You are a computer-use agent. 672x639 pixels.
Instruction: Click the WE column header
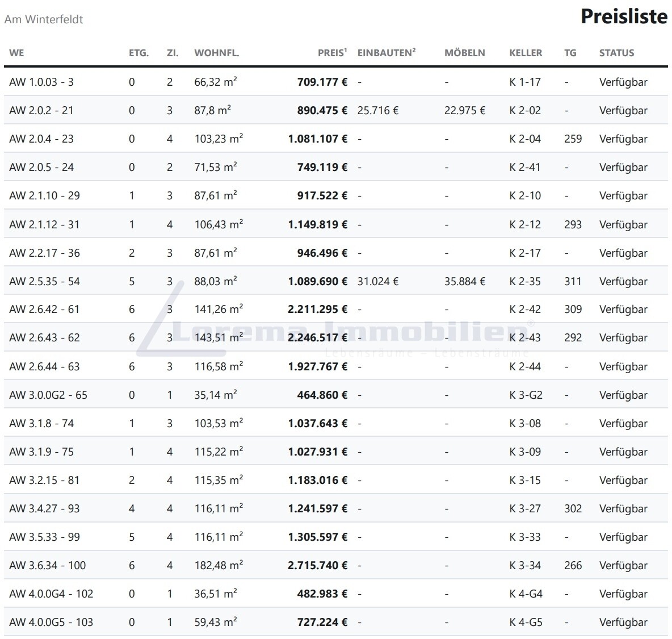16,53
